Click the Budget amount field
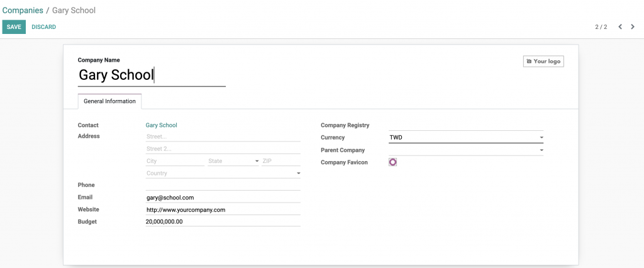Screen dimensions: 644x268 tap(223, 221)
